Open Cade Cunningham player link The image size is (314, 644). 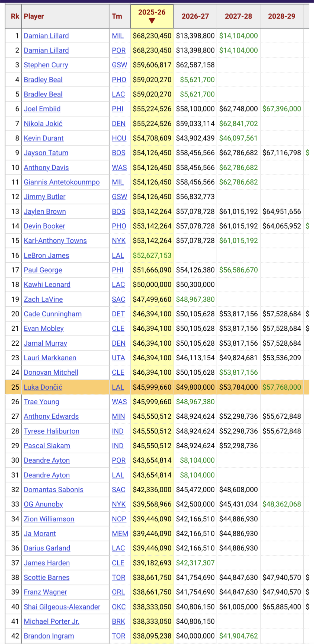(53, 314)
